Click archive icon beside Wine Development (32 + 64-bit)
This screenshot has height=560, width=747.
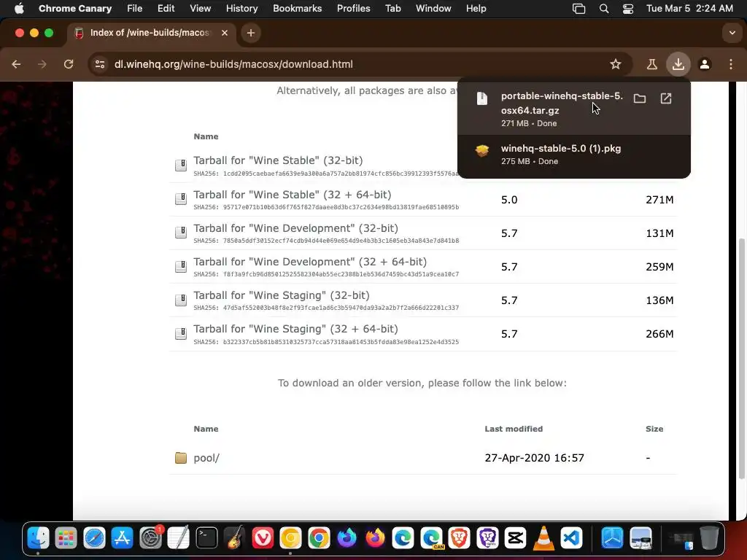181,267
